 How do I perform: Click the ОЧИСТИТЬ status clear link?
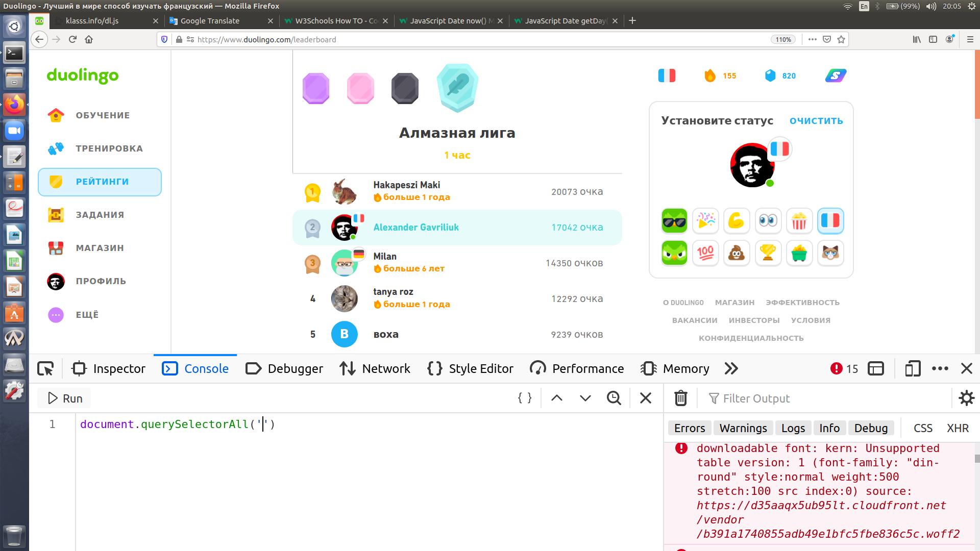pos(816,121)
